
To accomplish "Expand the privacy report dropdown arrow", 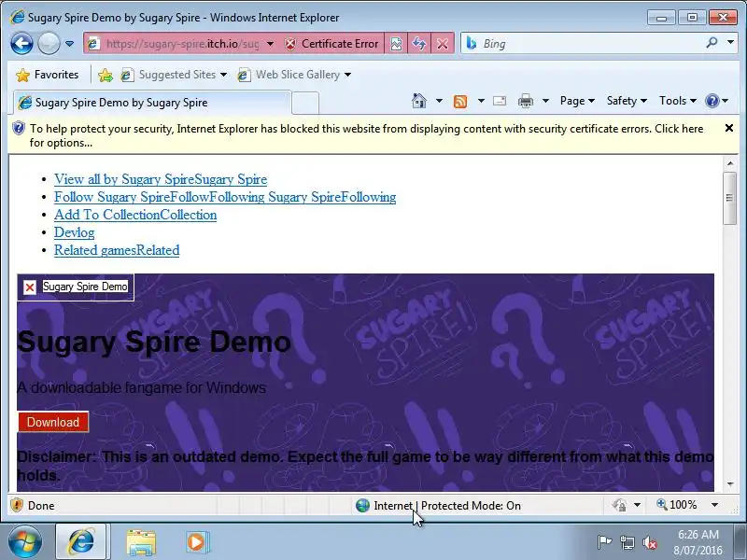I will tap(637, 505).
